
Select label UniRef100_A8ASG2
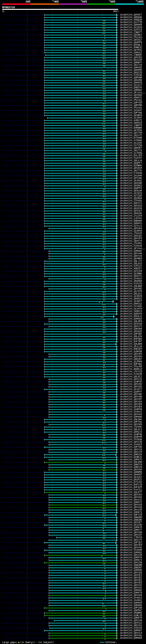pos(131,304)
